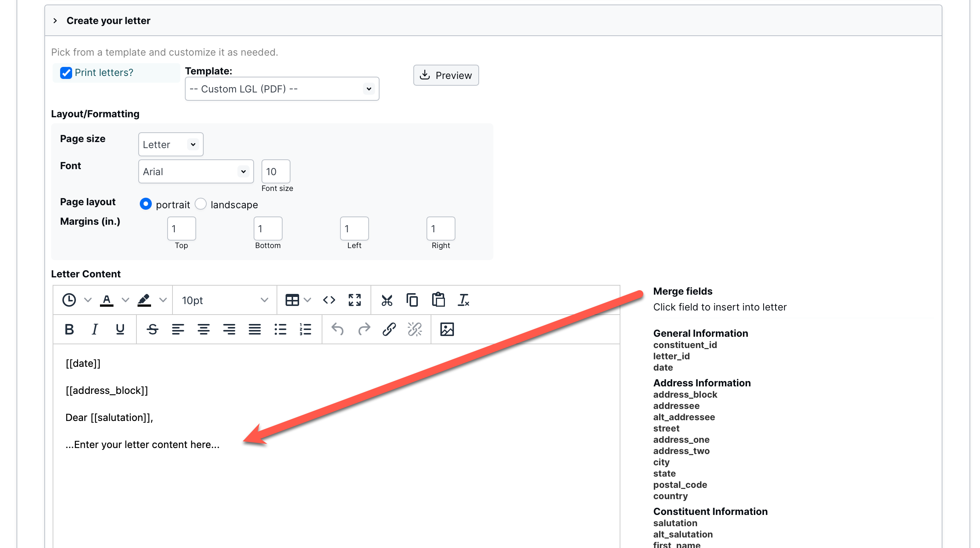Enter fullscreen editor mode

click(355, 300)
